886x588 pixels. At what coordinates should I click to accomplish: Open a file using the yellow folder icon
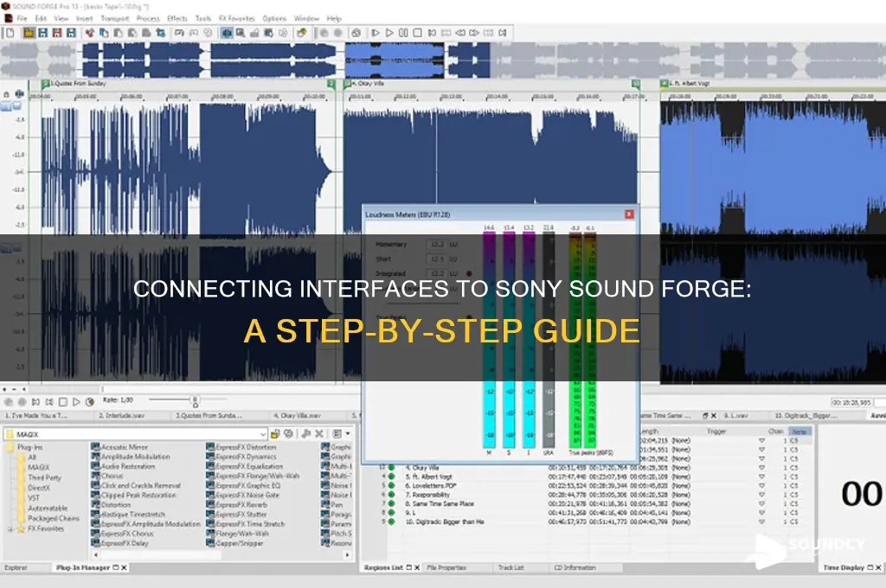[x=29, y=33]
